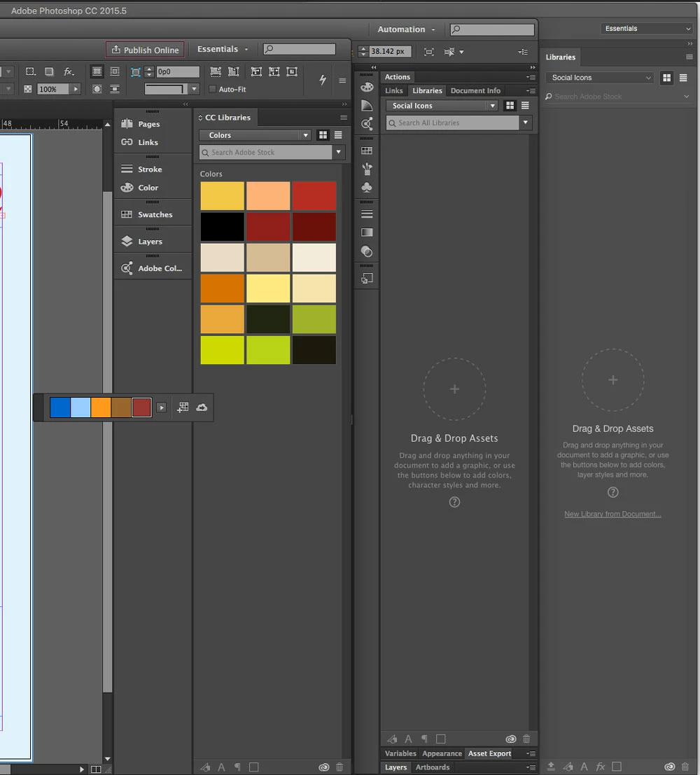Click the Publish Online button
The width and height of the screenshot is (700, 775).
[145, 50]
